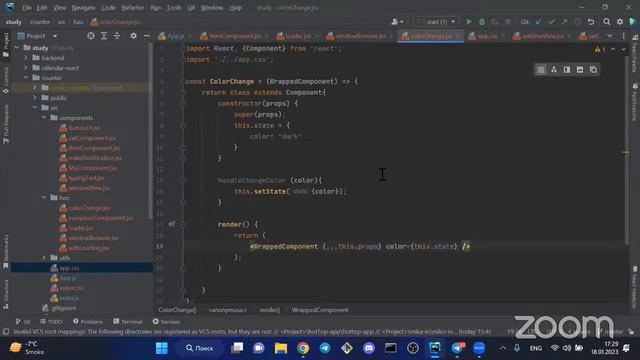Click gutter override icon beside render method
The height and width of the screenshot is (360, 640).
(172, 224)
